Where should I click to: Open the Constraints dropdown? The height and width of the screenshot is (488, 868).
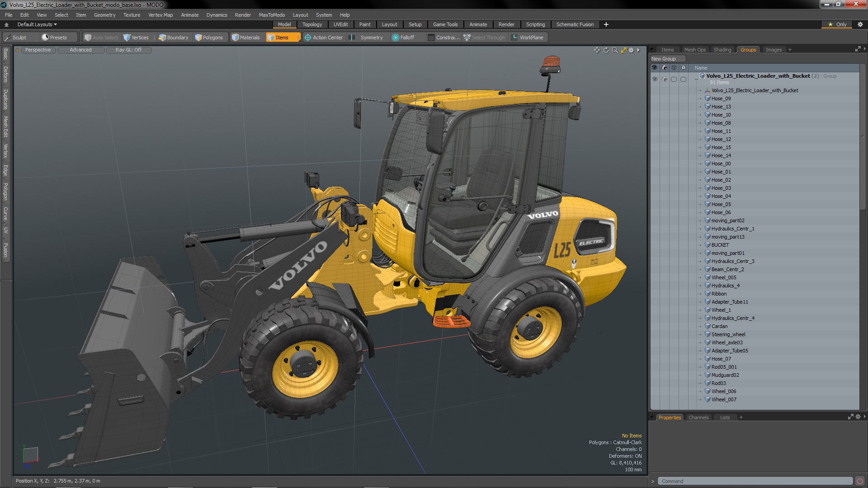tap(443, 38)
